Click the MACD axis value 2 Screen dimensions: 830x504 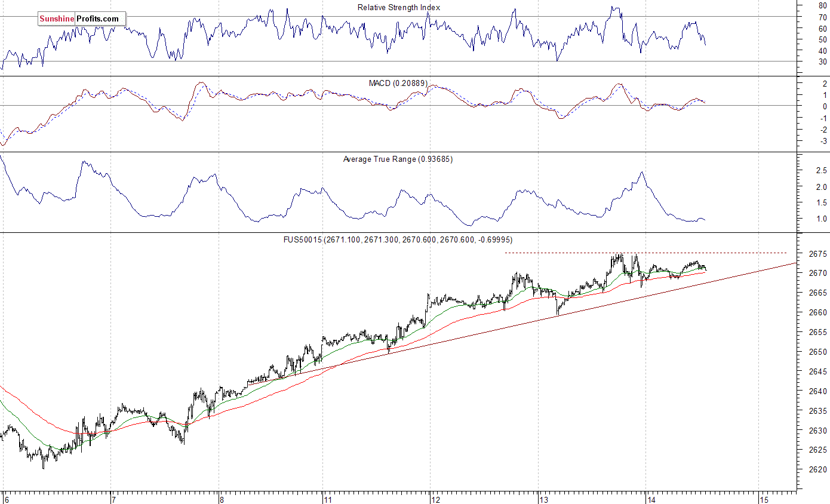(825, 84)
